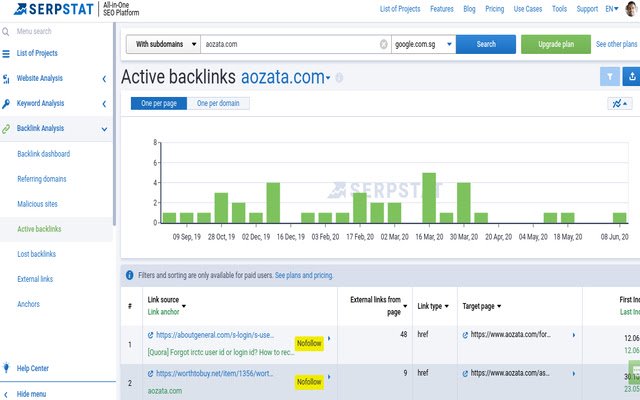Click the info icon beside page title
This screenshot has height=400, width=640.
(339, 78)
